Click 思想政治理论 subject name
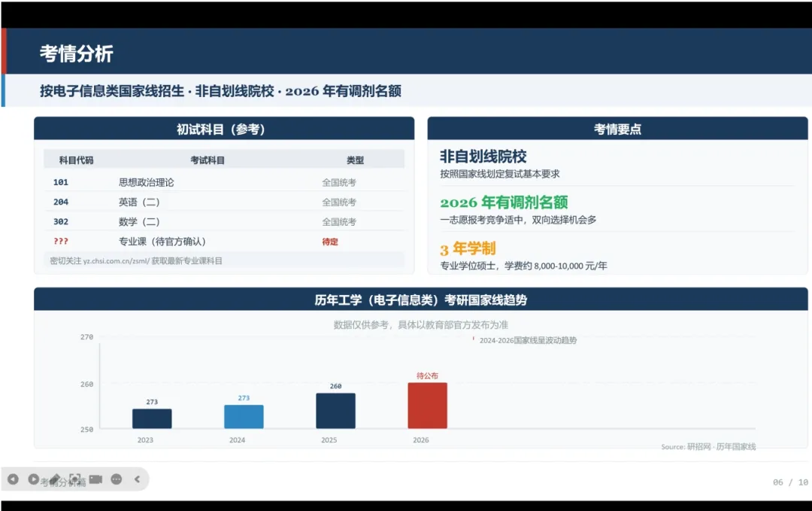Image resolution: width=812 pixels, height=511 pixels. click(x=147, y=182)
